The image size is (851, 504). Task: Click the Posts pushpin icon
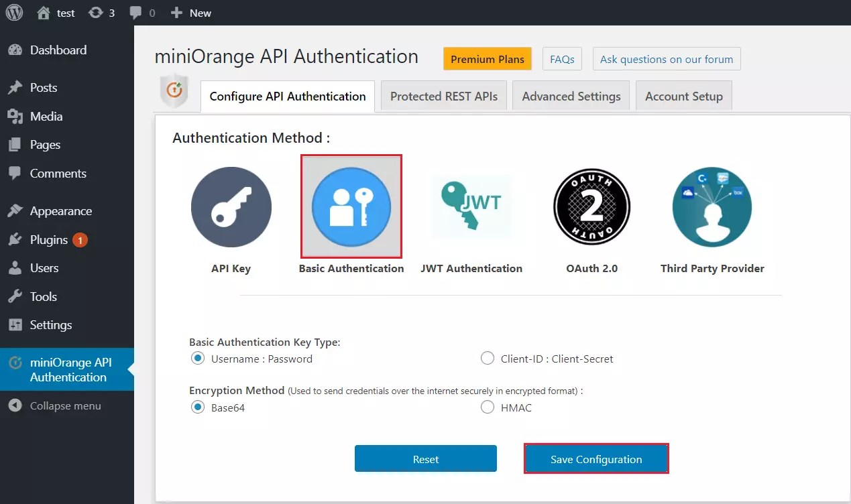(15, 88)
